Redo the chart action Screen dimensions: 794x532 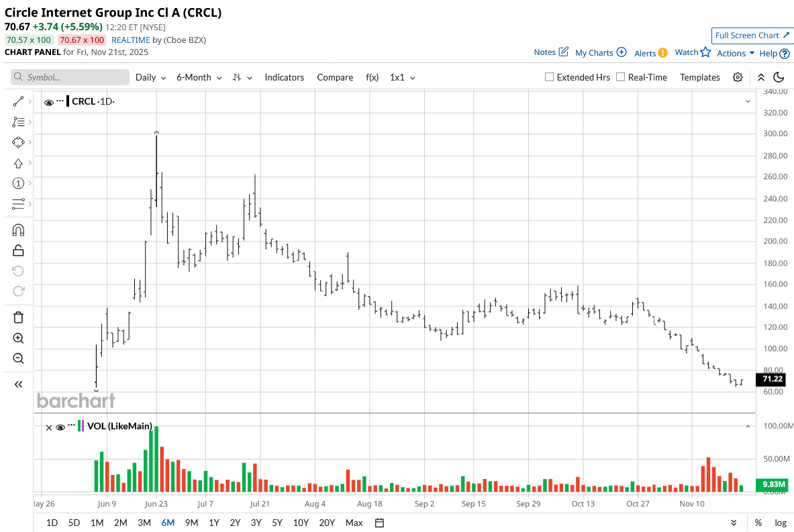point(18,291)
